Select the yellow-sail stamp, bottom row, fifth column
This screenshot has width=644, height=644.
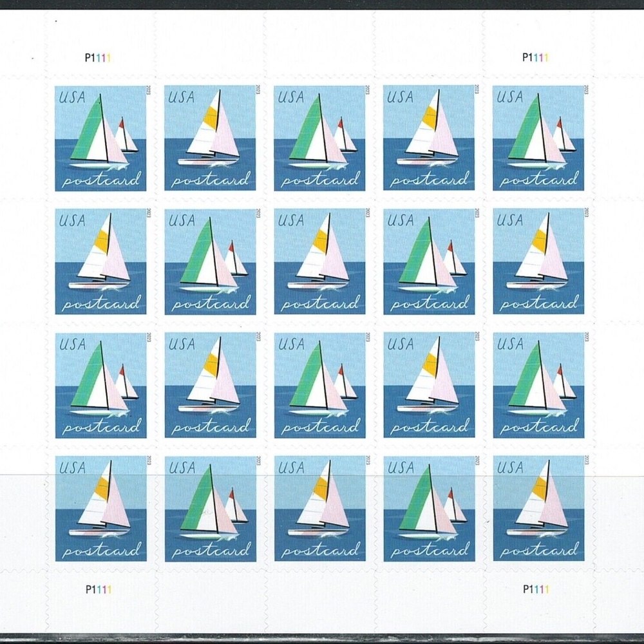[x=538, y=509]
